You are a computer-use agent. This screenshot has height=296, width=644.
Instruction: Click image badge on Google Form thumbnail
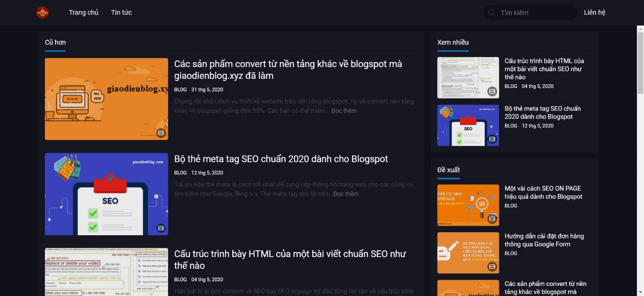492,267
